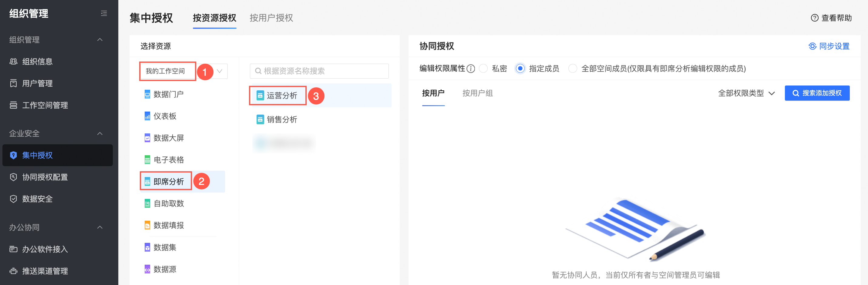Switch to the 按用户授权 tab
868x285 pixels.
click(x=271, y=18)
